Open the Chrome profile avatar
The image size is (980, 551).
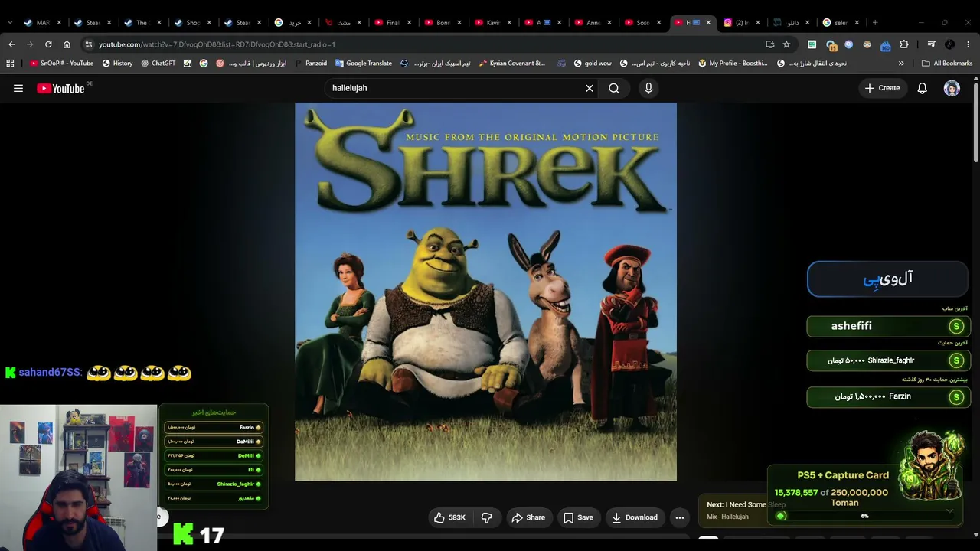pyautogui.click(x=950, y=44)
